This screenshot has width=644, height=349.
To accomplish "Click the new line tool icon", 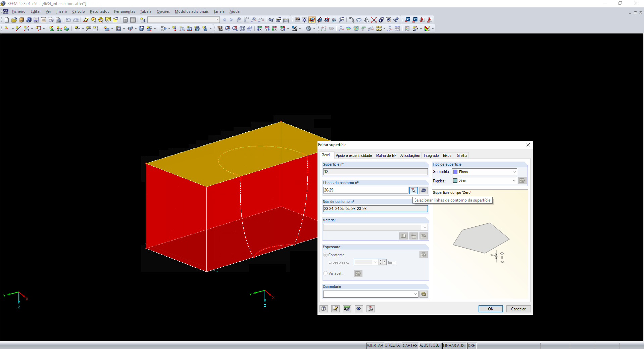I will click(x=18, y=29).
